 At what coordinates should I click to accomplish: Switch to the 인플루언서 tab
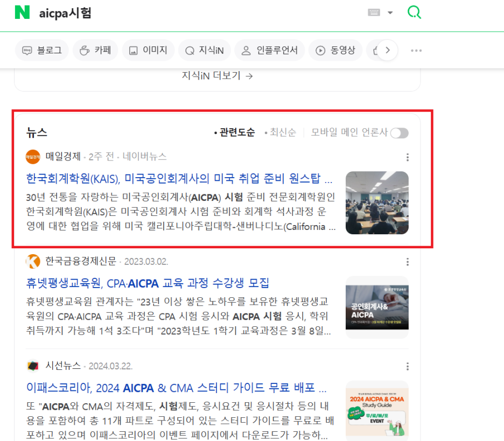tap(270, 50)
